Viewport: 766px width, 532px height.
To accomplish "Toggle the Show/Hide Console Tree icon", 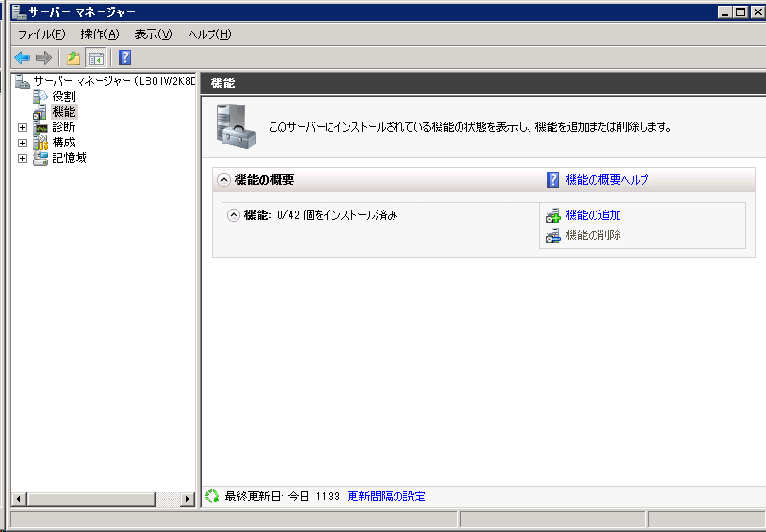I will (97, 57).
